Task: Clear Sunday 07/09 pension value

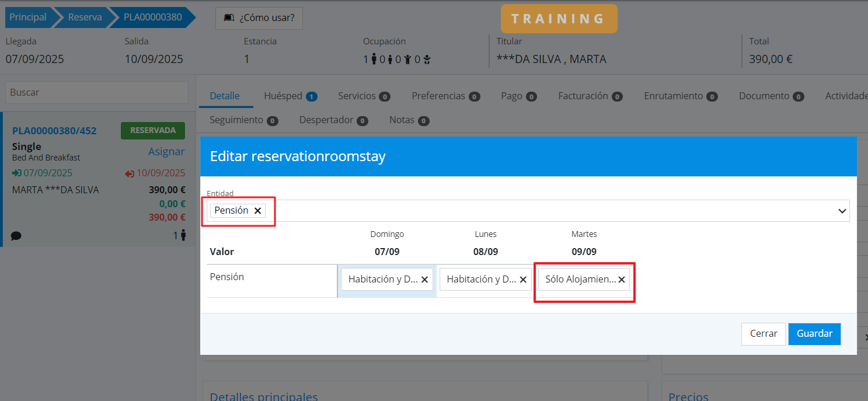Action: coord(424,280)
